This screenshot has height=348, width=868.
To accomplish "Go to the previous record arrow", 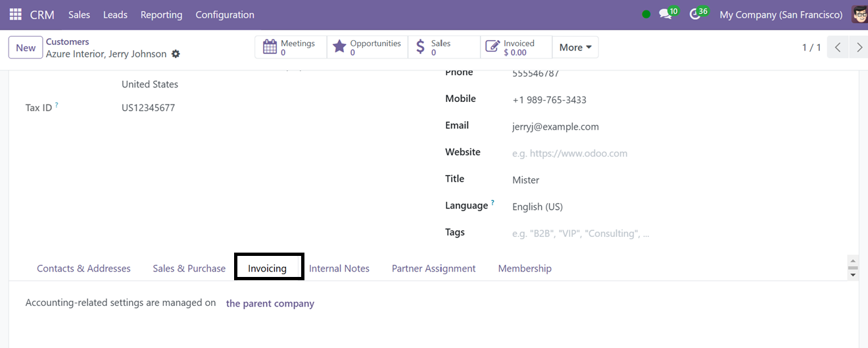I will point(838,47).
